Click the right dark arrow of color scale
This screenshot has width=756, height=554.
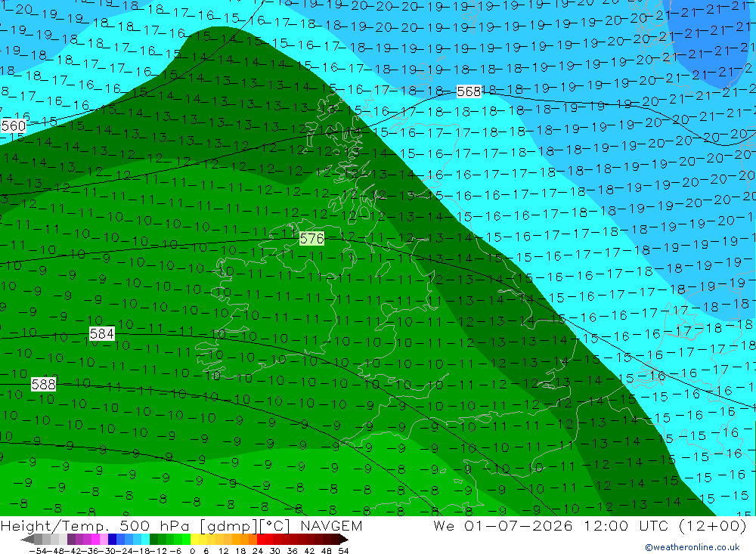(x=344, y=540)
